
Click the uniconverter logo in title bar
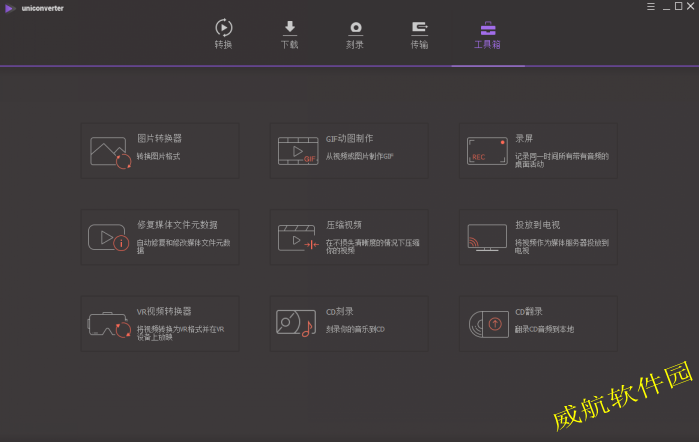10,7
